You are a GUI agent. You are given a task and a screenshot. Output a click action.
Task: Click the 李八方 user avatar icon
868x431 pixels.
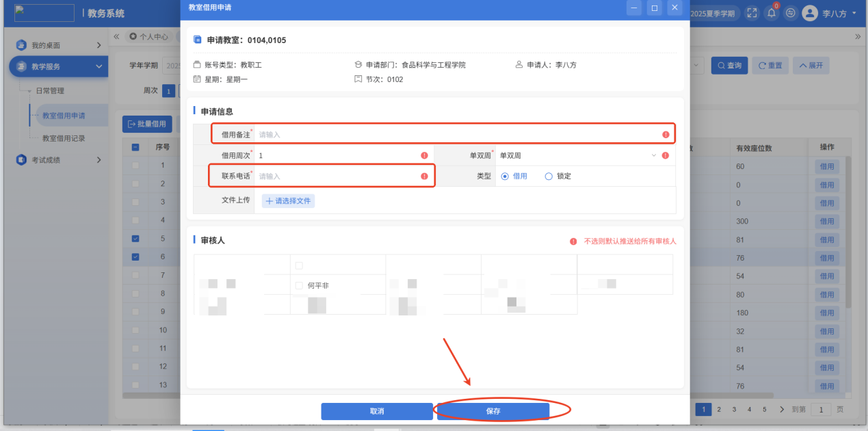810,13
